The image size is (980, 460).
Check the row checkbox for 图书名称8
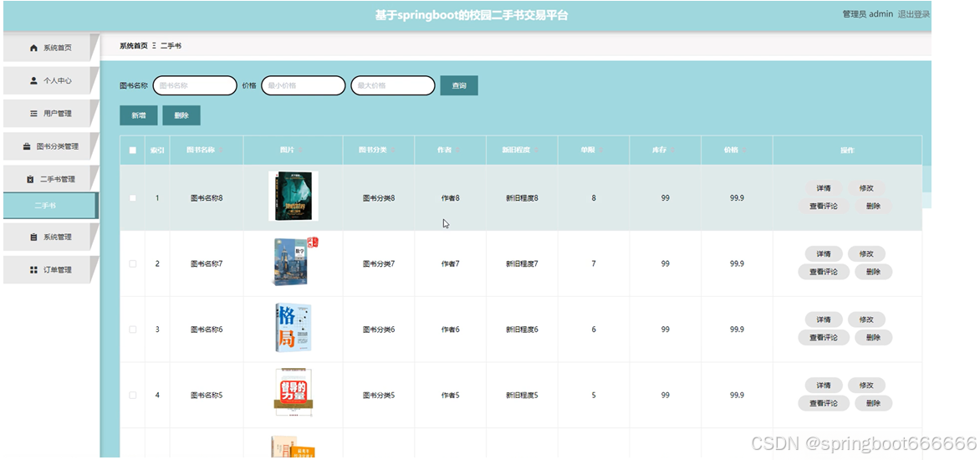point(132,198)
